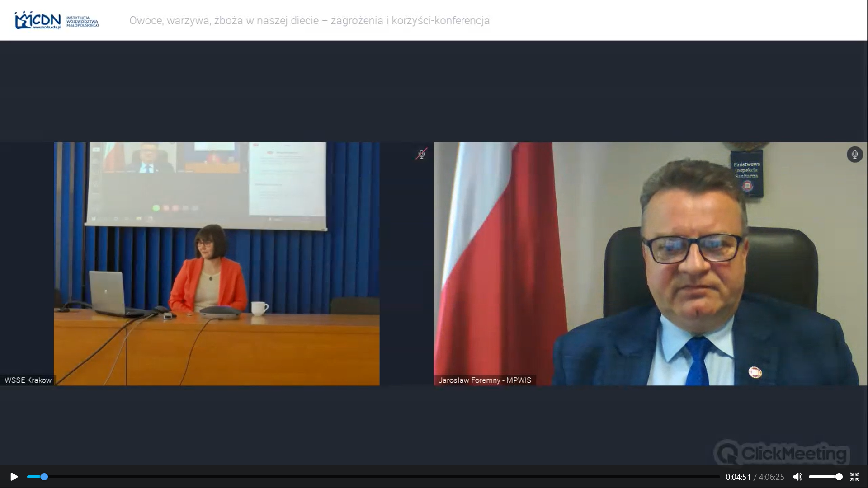Click the total duration 4:06:25
This screenshot has width=868, height=488.
[771, 477]
